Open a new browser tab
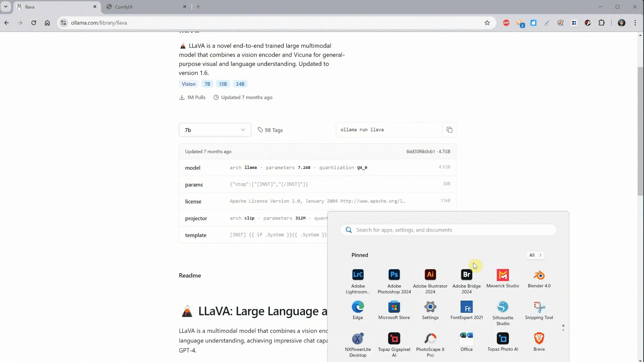This screenshot has height=362, width=644. click(x=198, y=7)
